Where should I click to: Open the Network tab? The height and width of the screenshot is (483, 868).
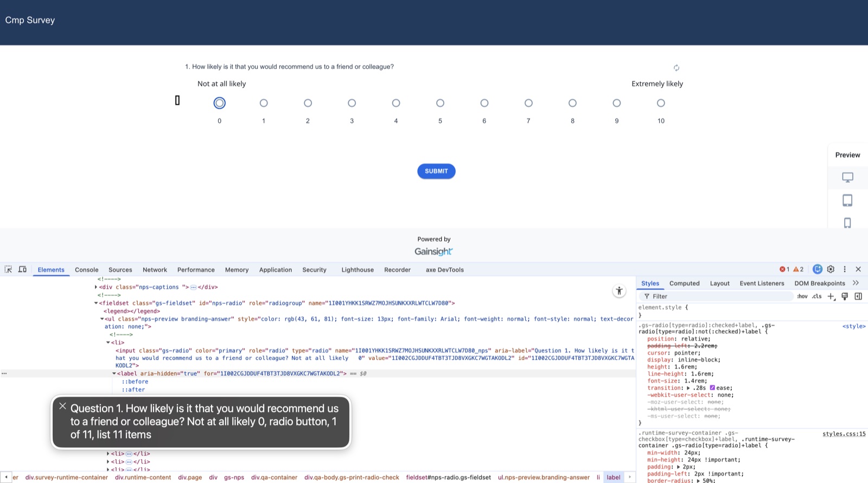(x=155, y=270)
